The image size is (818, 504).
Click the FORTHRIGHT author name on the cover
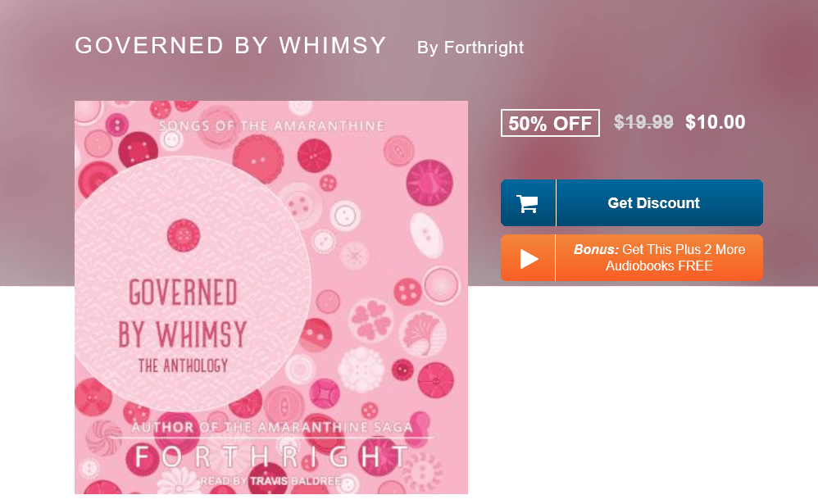point(271,456)
